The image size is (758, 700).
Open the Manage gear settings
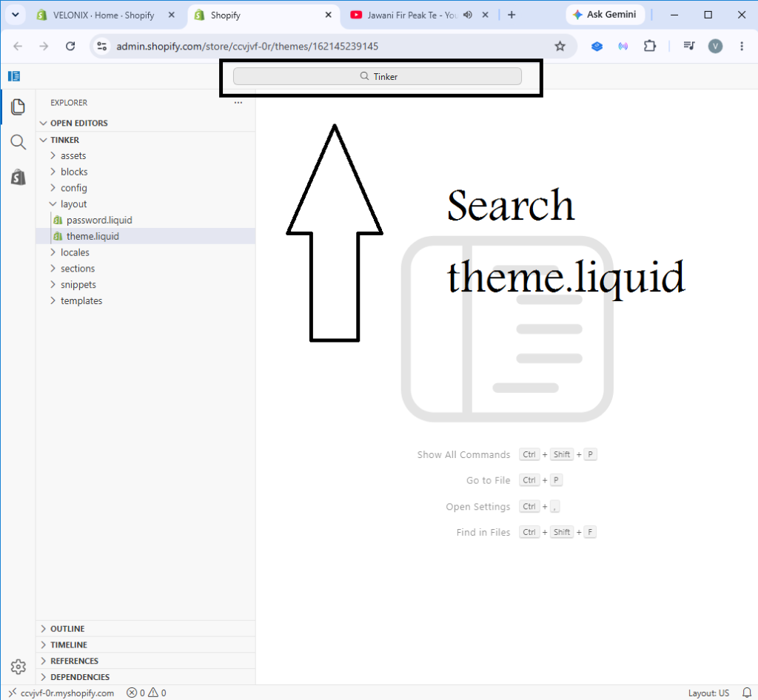[18, 667]
